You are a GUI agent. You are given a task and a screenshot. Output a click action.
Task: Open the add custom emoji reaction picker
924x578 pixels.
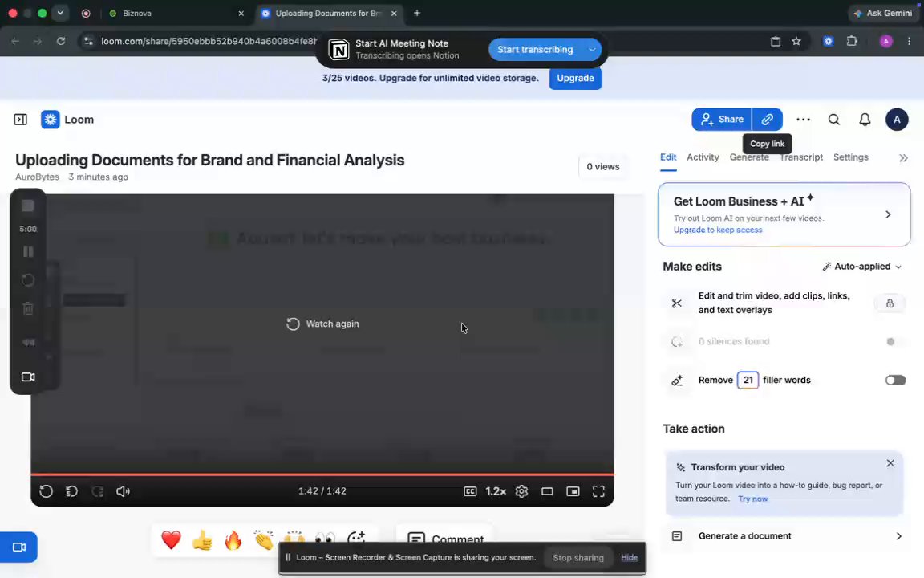pos(356,539)
